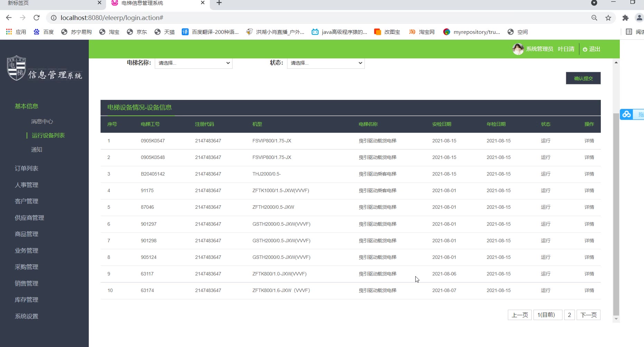644x347 pixels.
Task: Open the 订单列表 menu
Action: (27, 168)
